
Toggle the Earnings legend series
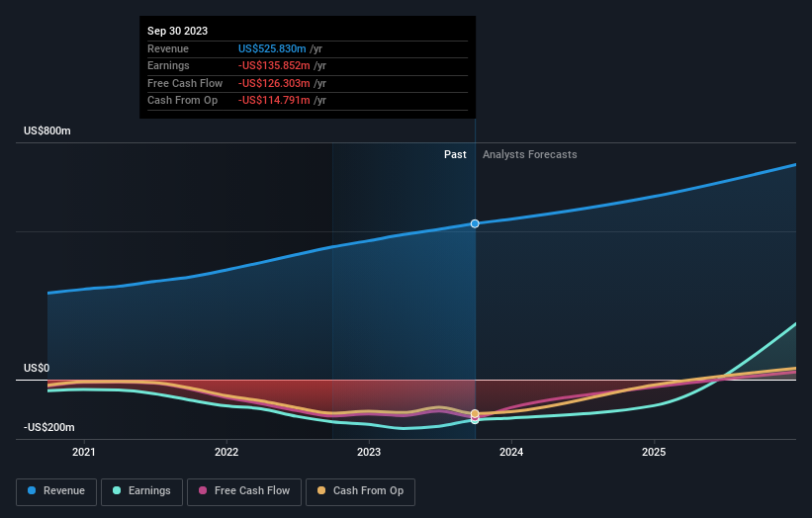click(x=141, y=491)
